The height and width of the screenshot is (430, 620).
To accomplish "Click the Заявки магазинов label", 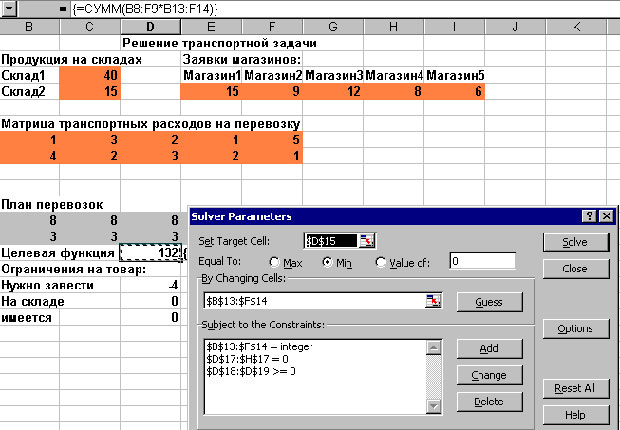I will (242, 59).
